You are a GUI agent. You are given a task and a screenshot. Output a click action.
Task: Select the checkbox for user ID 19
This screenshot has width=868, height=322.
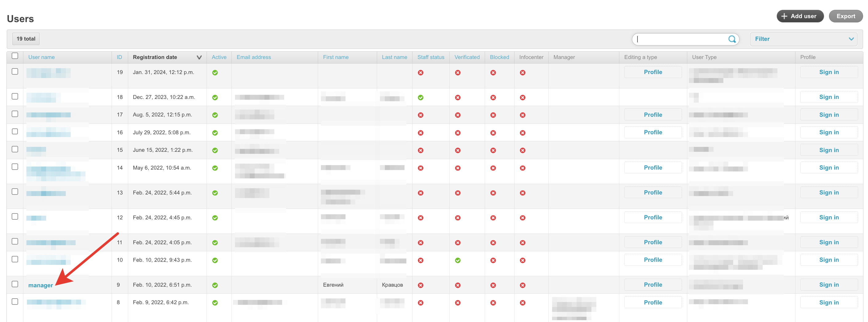(x=15, y=71)
